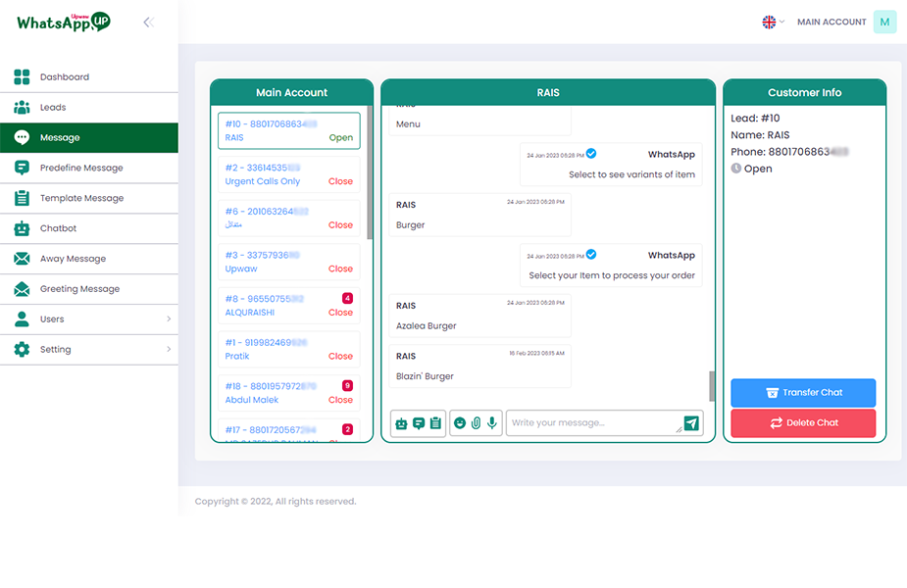Click the chatbot robot icon in message toolbar
Viewport: 907px width, 588px height.
(x=401, y=423)
